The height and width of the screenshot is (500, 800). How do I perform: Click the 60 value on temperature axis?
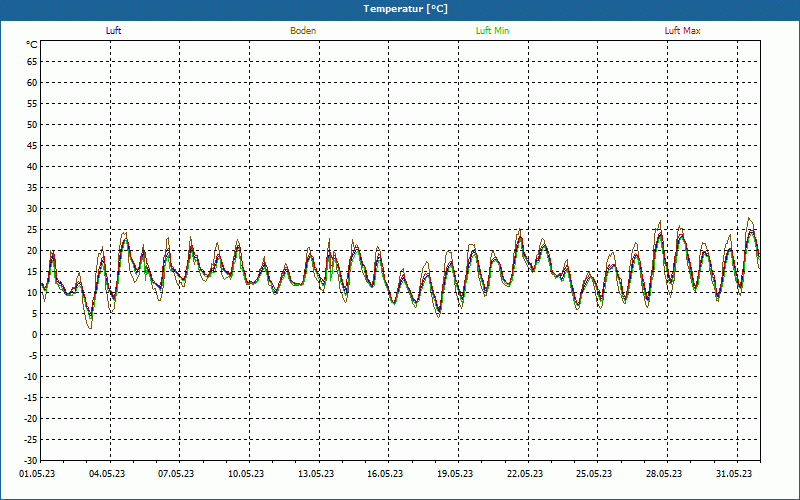click(x=32, y=83)
